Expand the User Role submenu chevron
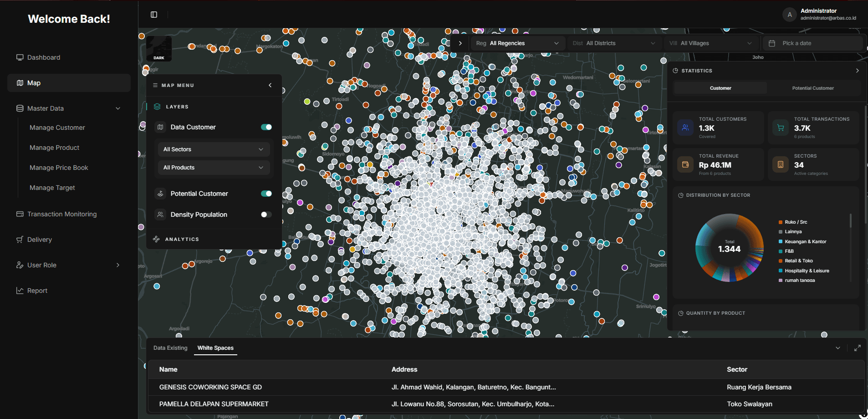 (x=118, y=265)
